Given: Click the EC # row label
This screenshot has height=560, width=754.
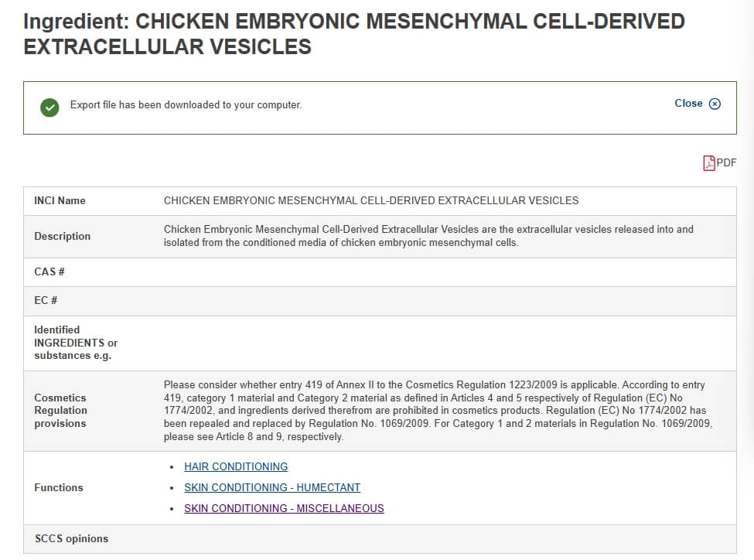Looking at the screenshot, I should (x=45, y=301).
